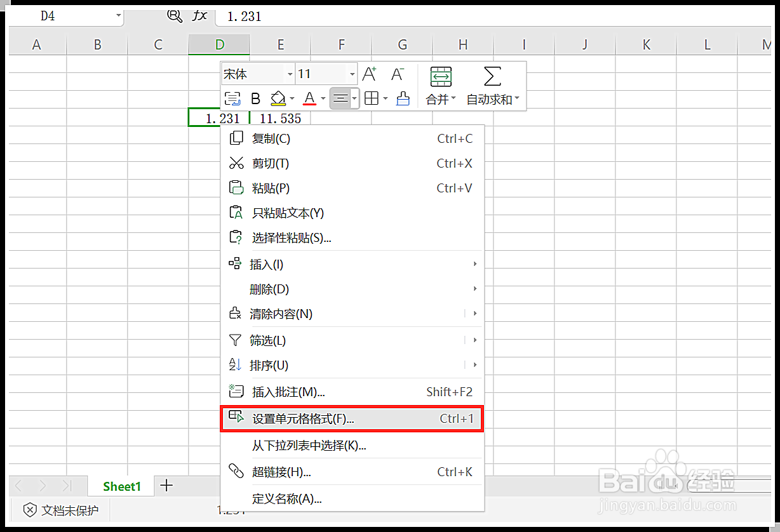
Task: Expand the 筛选(L) submenu arrow
Action: coord(475,340)
